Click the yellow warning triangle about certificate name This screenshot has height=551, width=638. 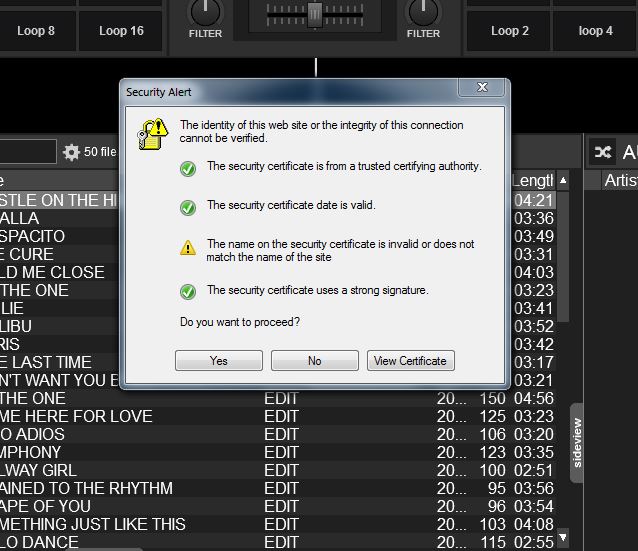tap(187, 248)
